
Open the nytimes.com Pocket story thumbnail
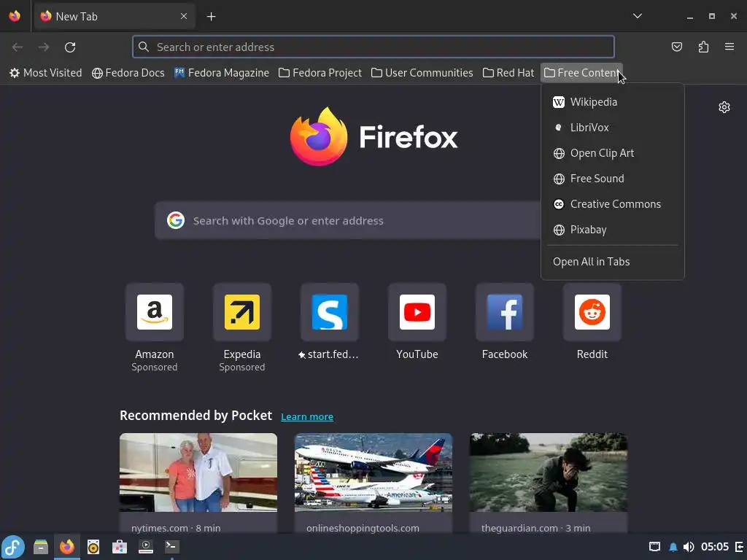pos(198,472)
